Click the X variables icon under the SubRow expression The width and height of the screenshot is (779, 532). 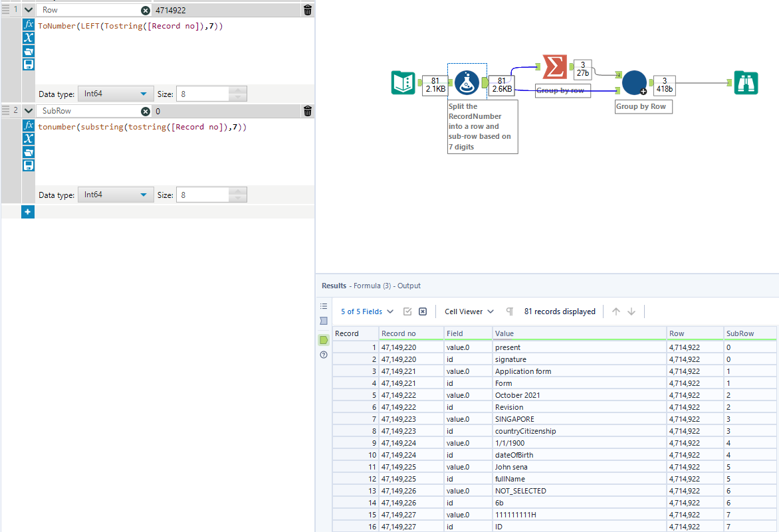(28, 139)
